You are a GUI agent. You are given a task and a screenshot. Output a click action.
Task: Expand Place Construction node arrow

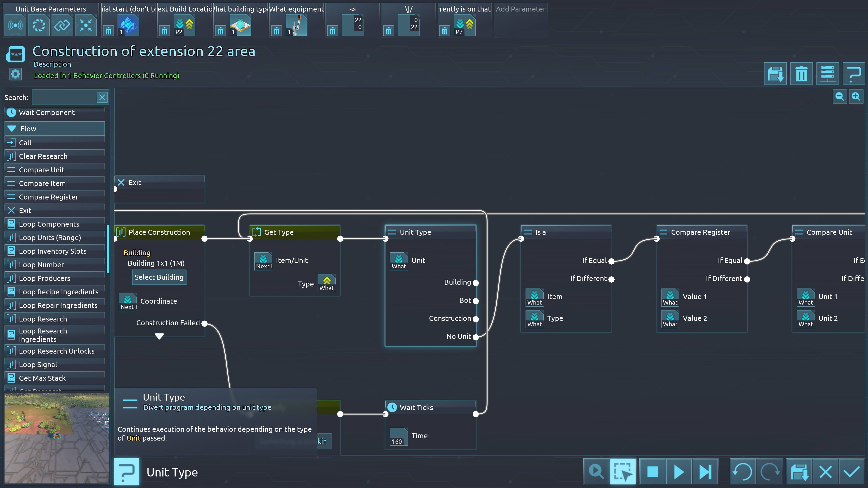coord(159,336)
